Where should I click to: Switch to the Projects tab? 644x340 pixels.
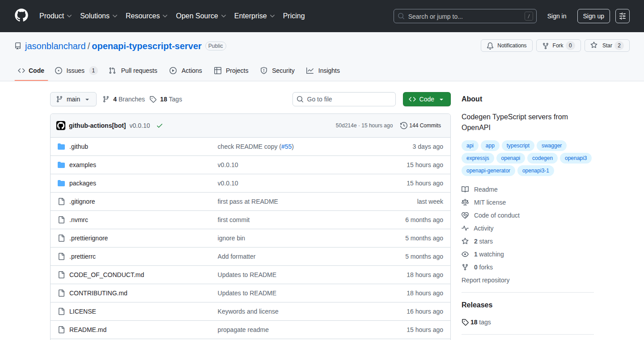231,71
